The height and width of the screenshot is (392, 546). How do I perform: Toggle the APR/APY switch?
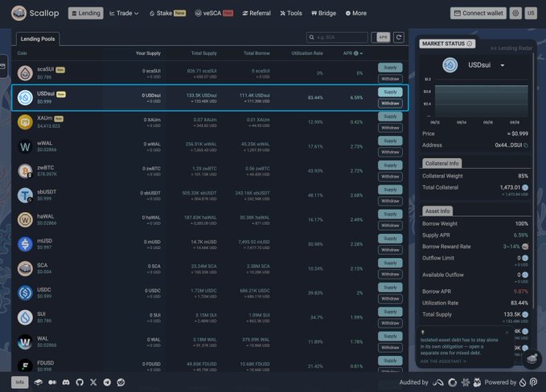coord(380,37)
